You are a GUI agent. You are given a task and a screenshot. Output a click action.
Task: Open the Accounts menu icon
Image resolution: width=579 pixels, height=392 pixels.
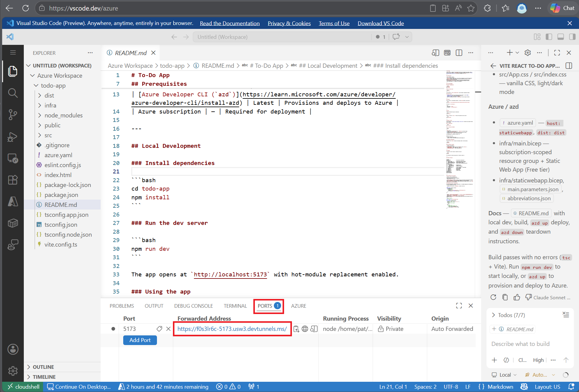(13, 349)
